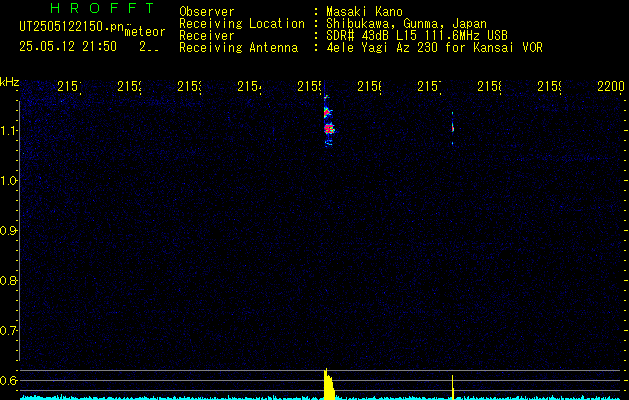This screenshot has height=400, width=629.
Task: Click the 2153 time marker
Action: [x=189, y=86]
